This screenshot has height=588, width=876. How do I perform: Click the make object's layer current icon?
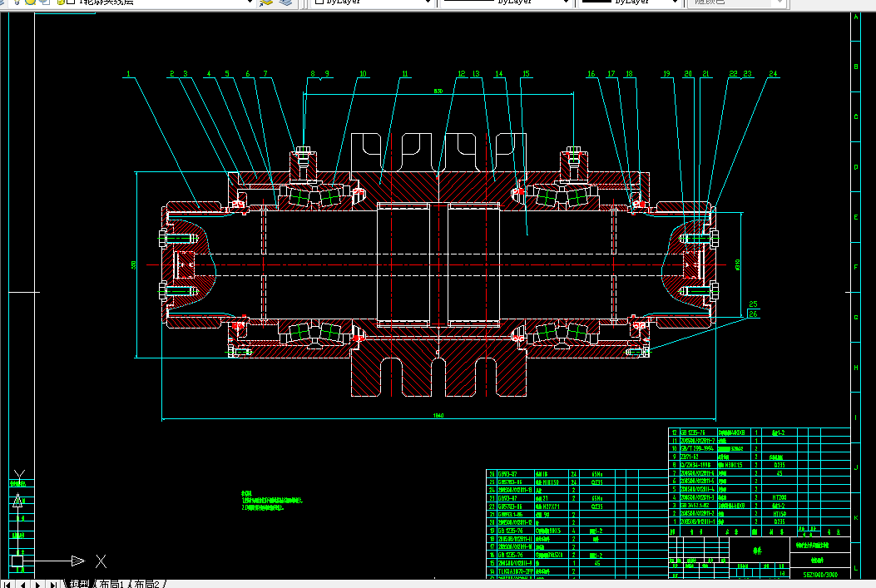click(x=266, y=2)
